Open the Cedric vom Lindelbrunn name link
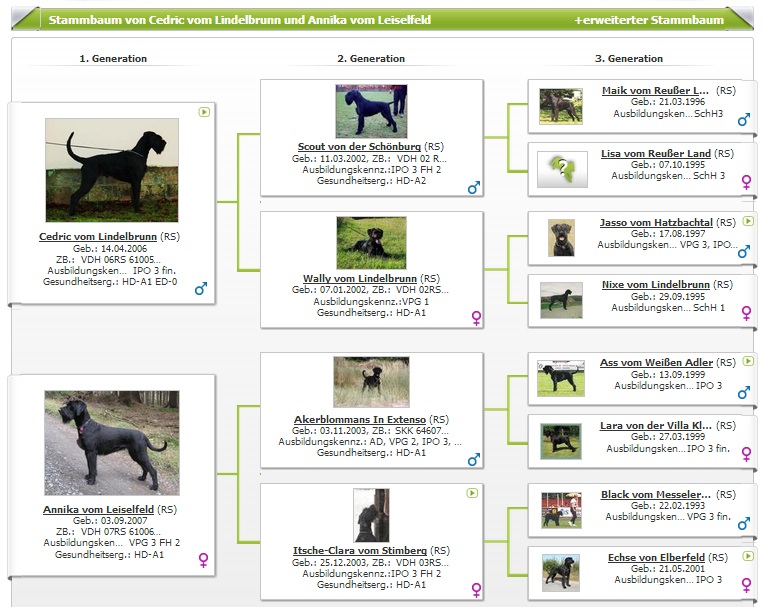 [x=98, y=237]
